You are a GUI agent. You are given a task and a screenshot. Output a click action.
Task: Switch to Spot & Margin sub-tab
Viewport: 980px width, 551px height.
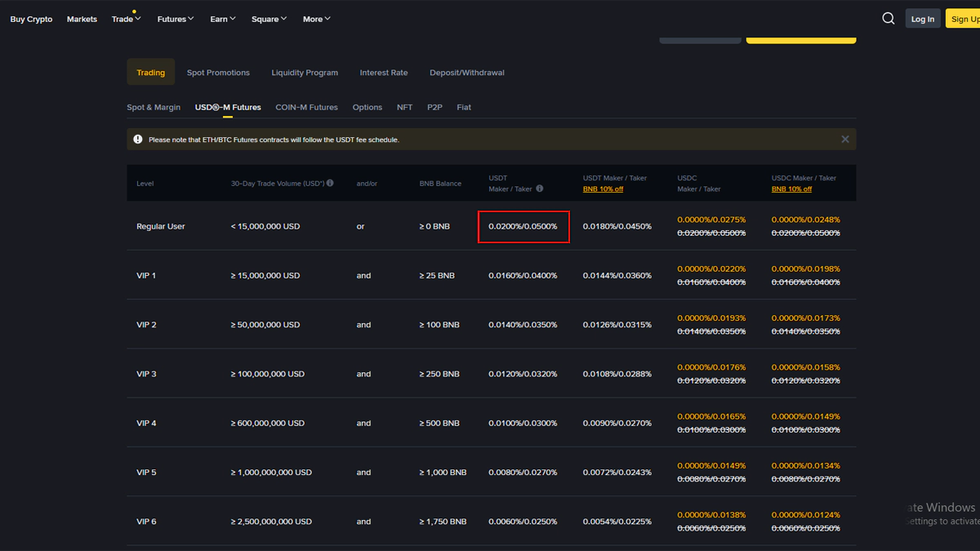[x=154, y=107]
